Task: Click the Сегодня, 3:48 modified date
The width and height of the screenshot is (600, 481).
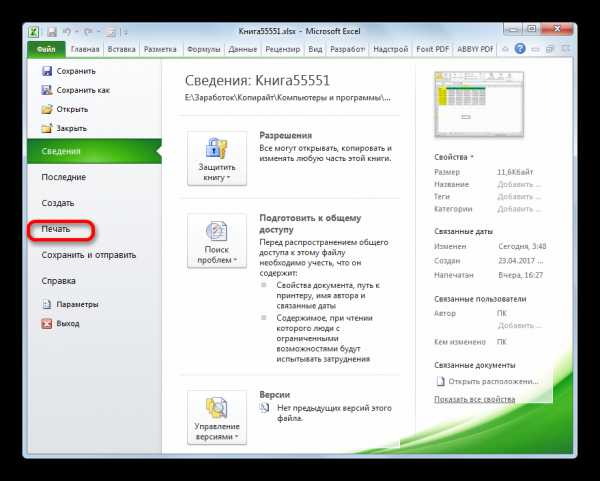Action: (x=522, y=246)
